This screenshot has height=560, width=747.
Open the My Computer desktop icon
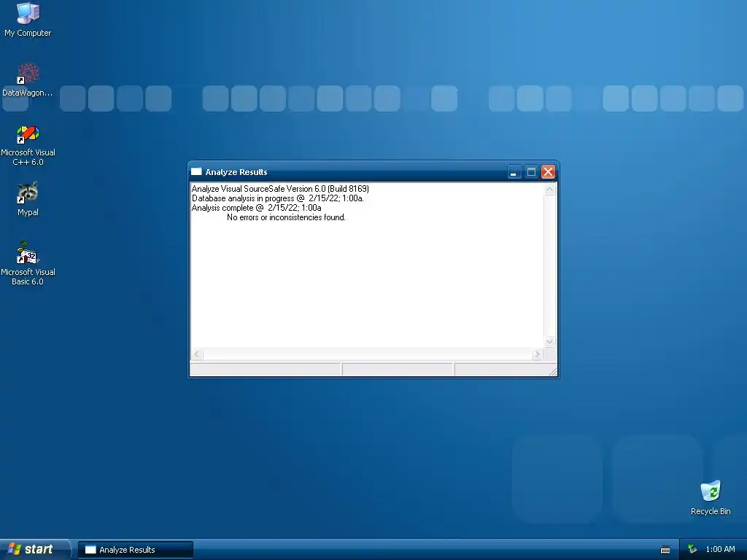click(x=28, y=20)
